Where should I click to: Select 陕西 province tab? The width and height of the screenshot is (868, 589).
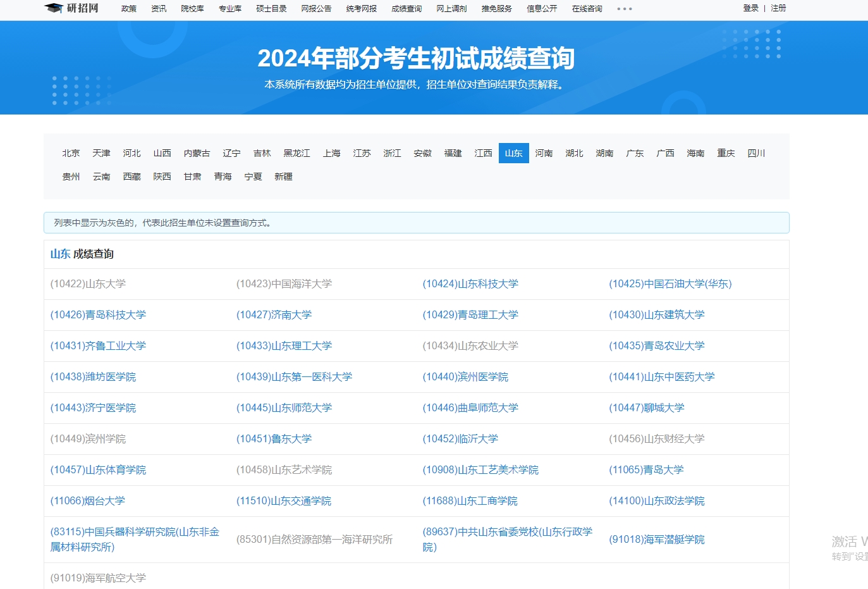point(162,177)
